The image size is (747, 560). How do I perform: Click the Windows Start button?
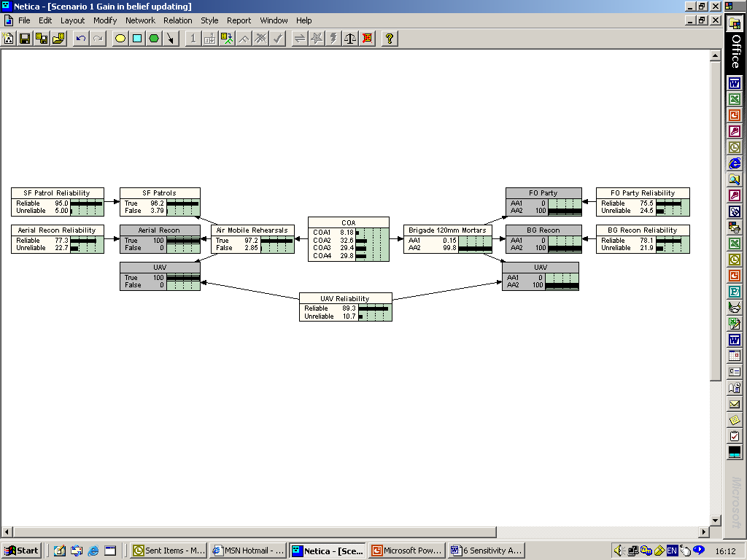coord(21,551)
